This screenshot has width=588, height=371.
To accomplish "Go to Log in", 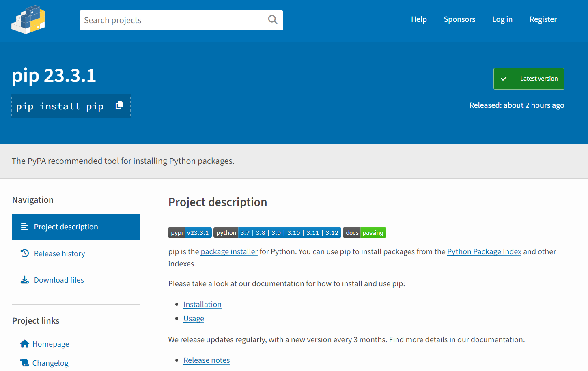I will (502, 19).
